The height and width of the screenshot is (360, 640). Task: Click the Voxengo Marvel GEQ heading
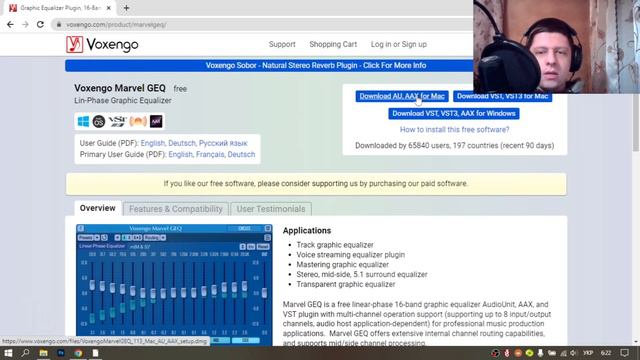coord(120,88)
